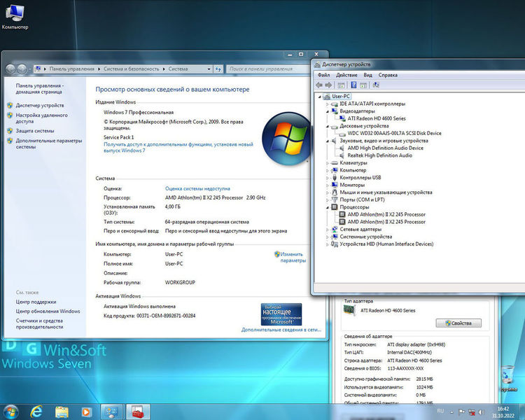Click Forward button in System window
Screen dimensions: 525x420
(22, 69)
